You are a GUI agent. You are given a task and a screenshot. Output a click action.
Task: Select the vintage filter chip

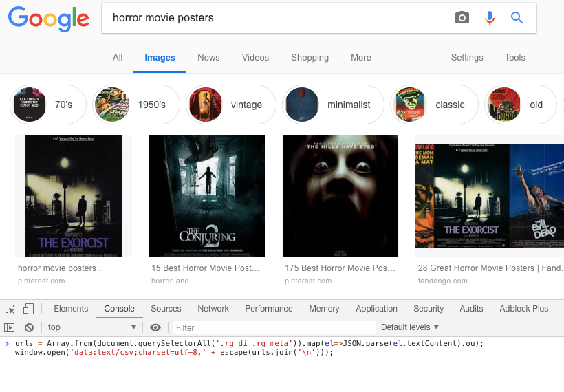(231, 105)
